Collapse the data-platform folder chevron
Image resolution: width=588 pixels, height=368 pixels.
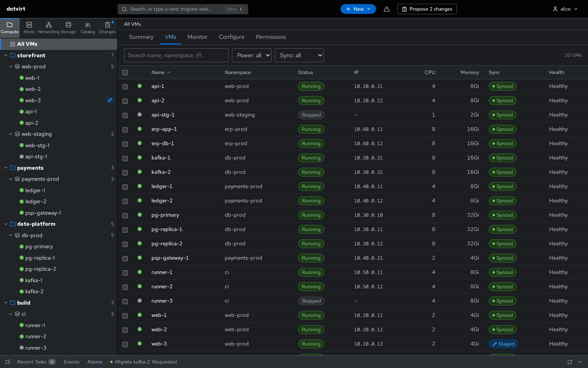(6, 224)
